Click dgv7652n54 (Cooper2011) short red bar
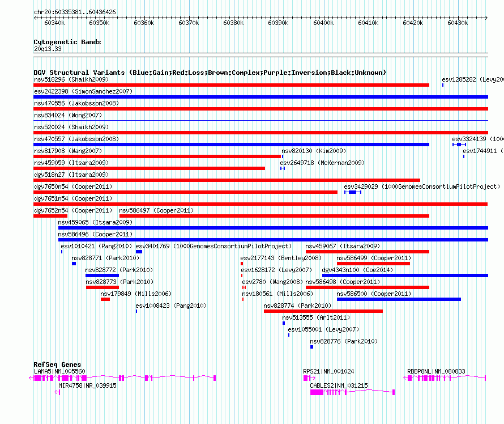This screenshot has width=504, height=424. pos(50,216)
